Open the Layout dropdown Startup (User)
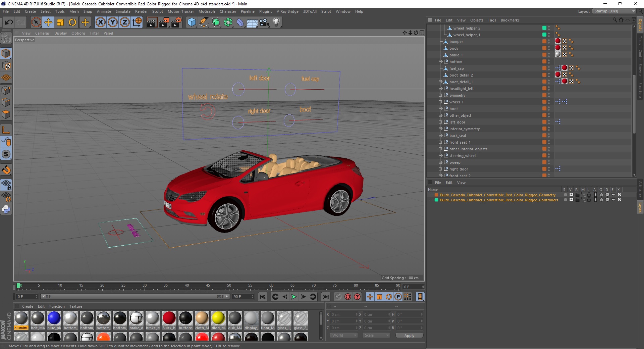644x349 pixels. (614, 11)
